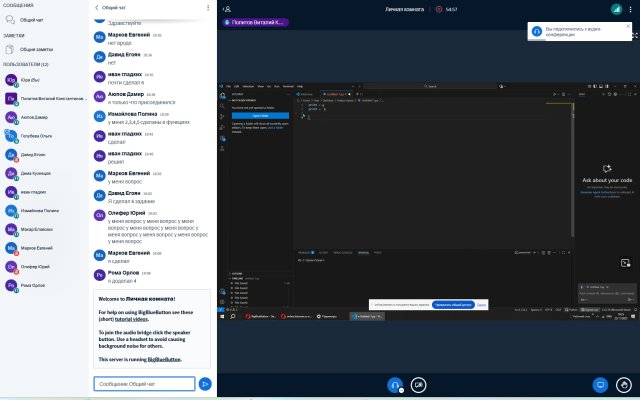
Task: Open the VS Code Help menu
Action: [300, 87]
